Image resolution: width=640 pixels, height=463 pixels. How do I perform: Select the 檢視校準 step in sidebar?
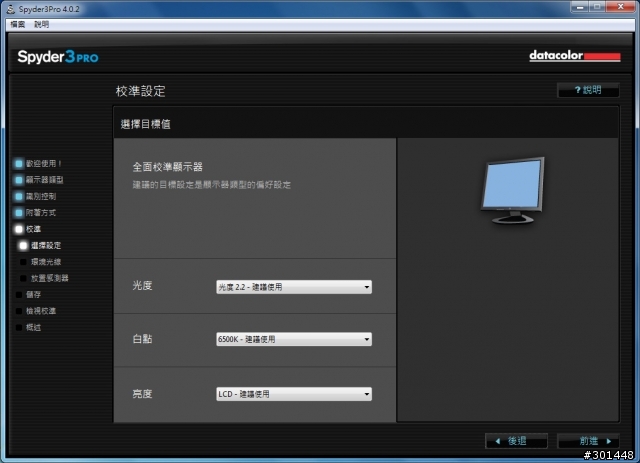click(35, 311)
